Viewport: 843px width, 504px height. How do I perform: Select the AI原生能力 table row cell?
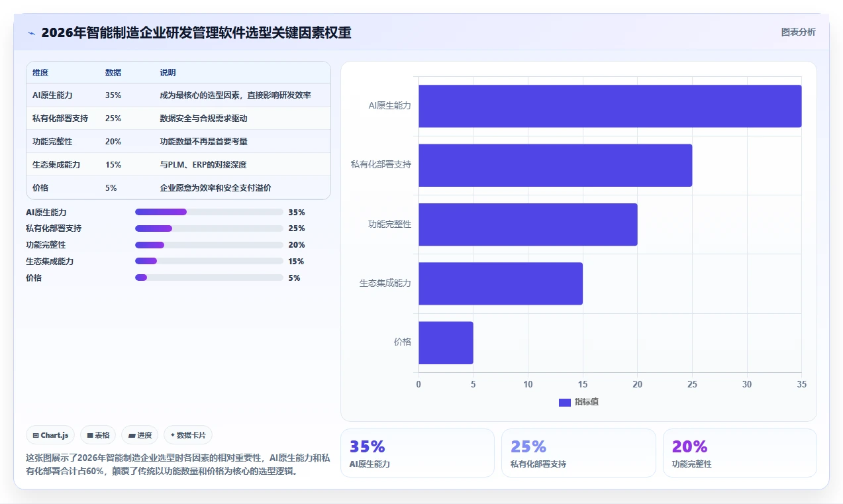click(x=51, y=95)
